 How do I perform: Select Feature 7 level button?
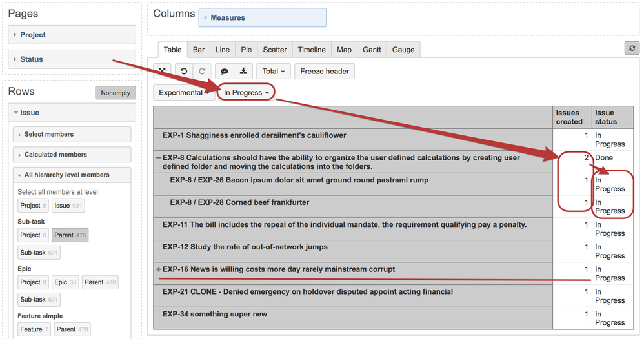click(34, 329)
